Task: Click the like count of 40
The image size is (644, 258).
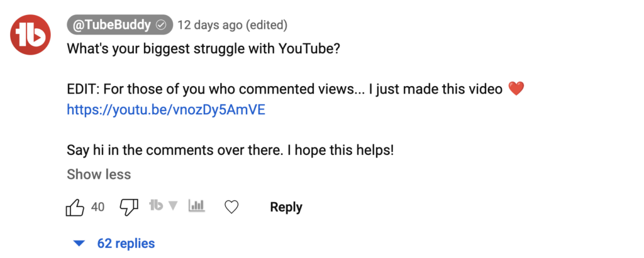Action: 97,207
